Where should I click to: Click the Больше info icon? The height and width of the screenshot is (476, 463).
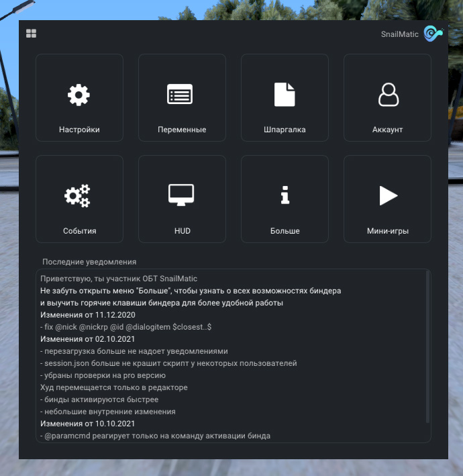[x=285, y=195]
